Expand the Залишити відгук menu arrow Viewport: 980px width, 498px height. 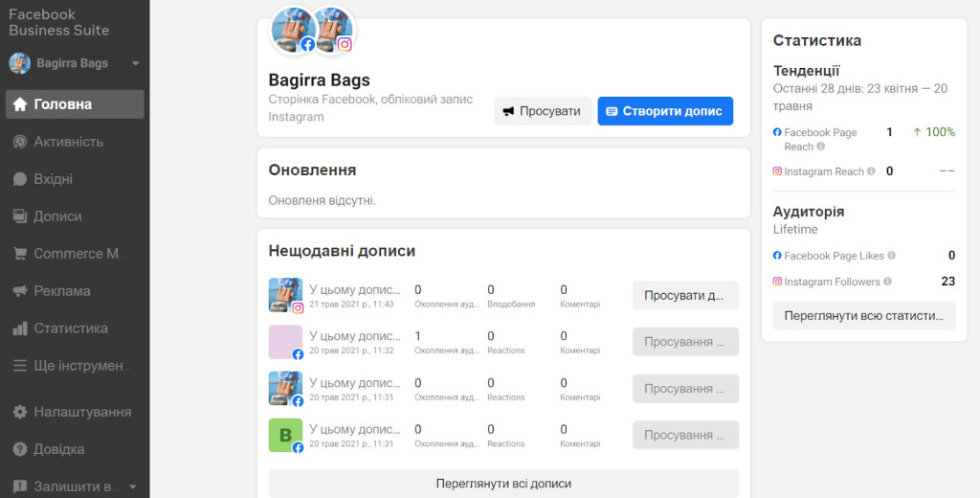point(133,487)
